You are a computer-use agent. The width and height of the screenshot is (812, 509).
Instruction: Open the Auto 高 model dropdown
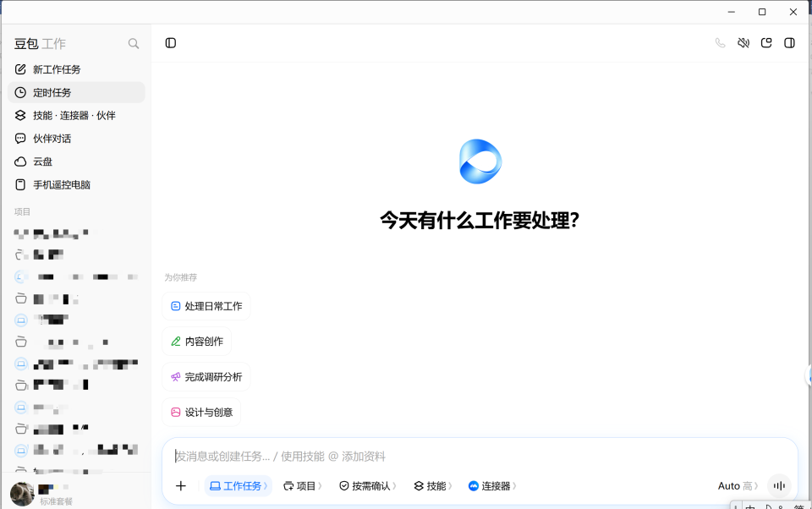click(738, 485)
